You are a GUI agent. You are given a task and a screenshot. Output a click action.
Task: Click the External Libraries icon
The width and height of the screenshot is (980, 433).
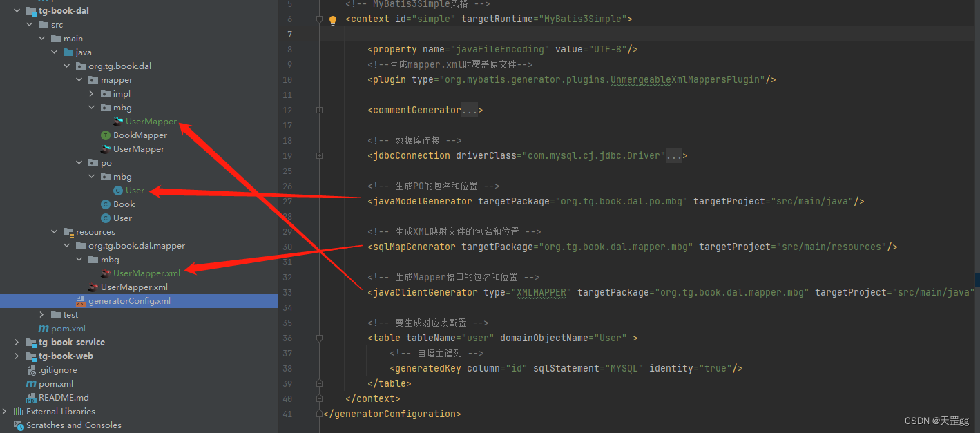(x=18, y=412)
